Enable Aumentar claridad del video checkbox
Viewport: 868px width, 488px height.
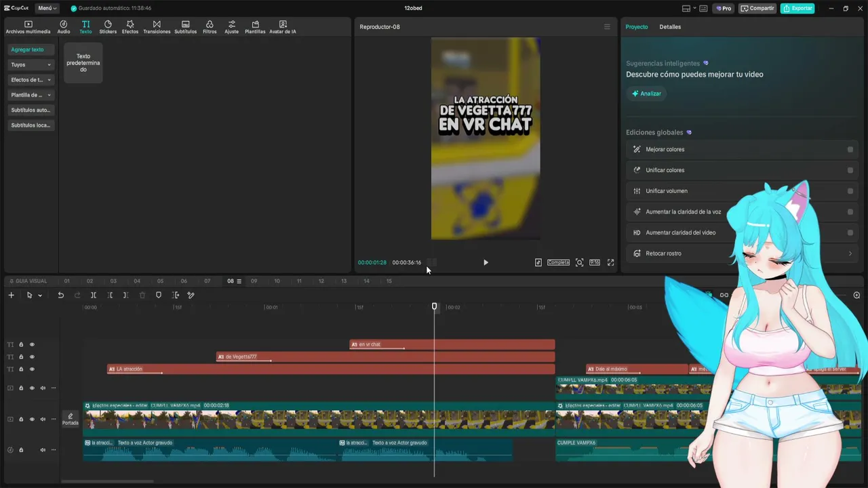coord(850,232)
